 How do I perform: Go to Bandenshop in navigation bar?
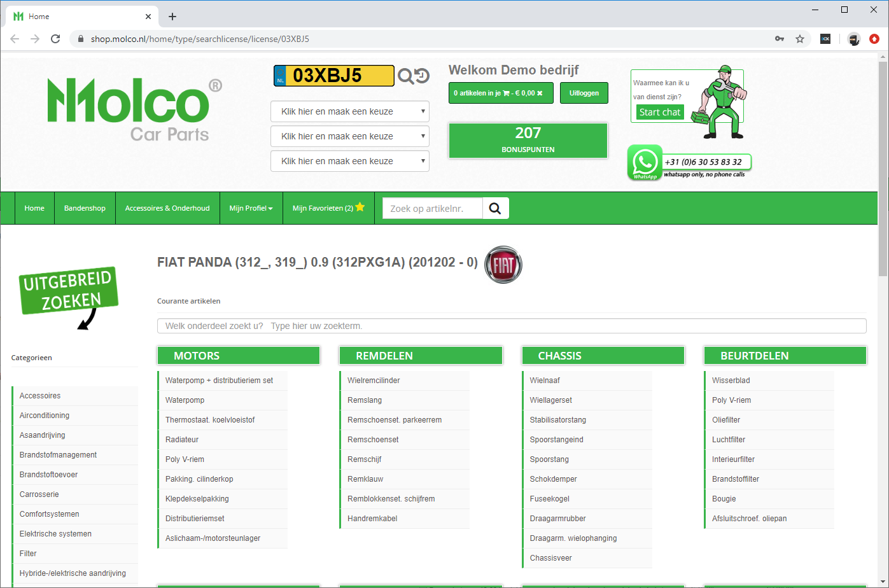[x=85, y=208]
